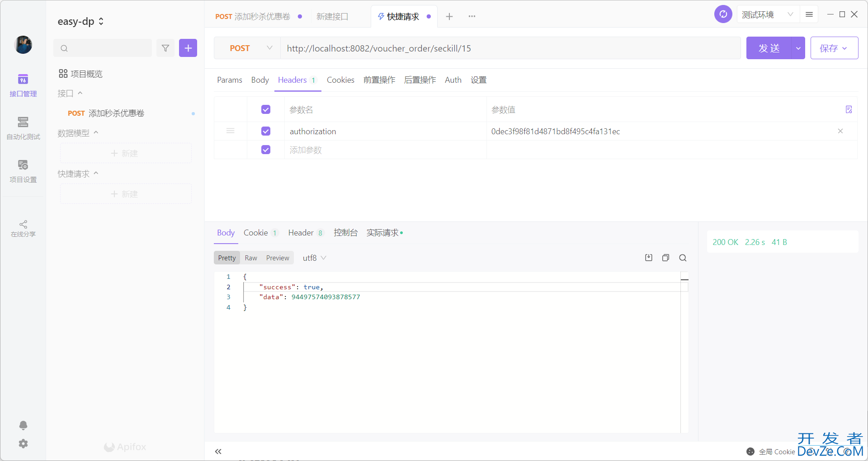Switch to the response Header tab
The height and width of the screenshot is (461, 868).
(306, 233)
